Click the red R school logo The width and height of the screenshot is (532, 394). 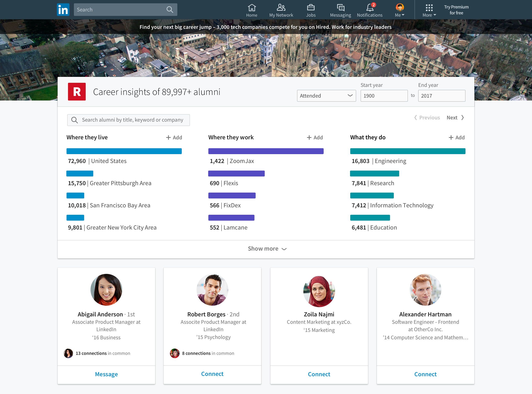tap(77, 92)
